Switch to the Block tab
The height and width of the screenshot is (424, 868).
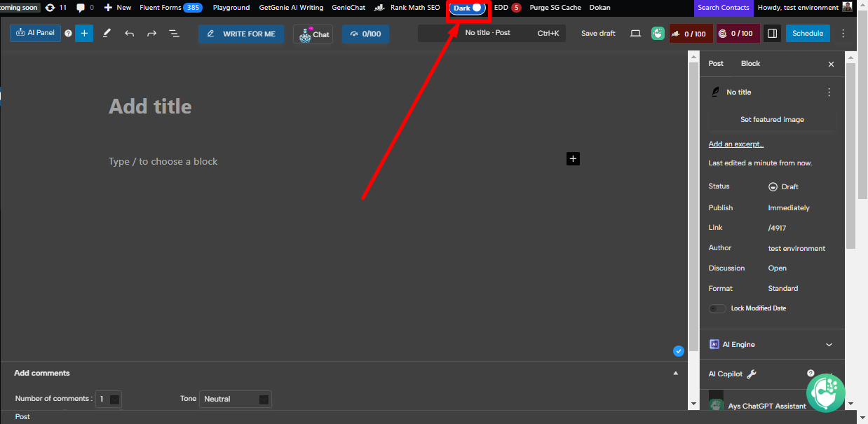tap(750, 63)
